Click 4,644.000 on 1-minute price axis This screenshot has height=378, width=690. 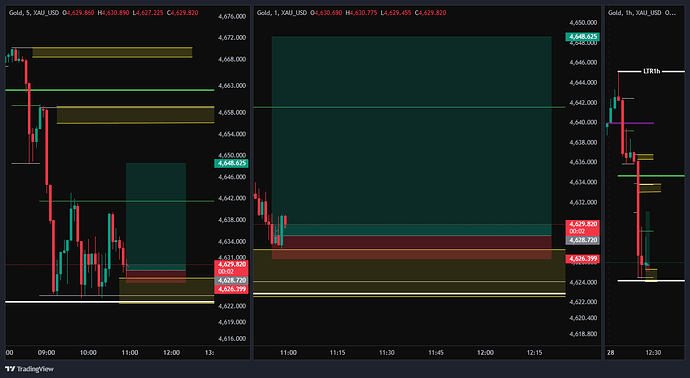click(x=583, y=82)
